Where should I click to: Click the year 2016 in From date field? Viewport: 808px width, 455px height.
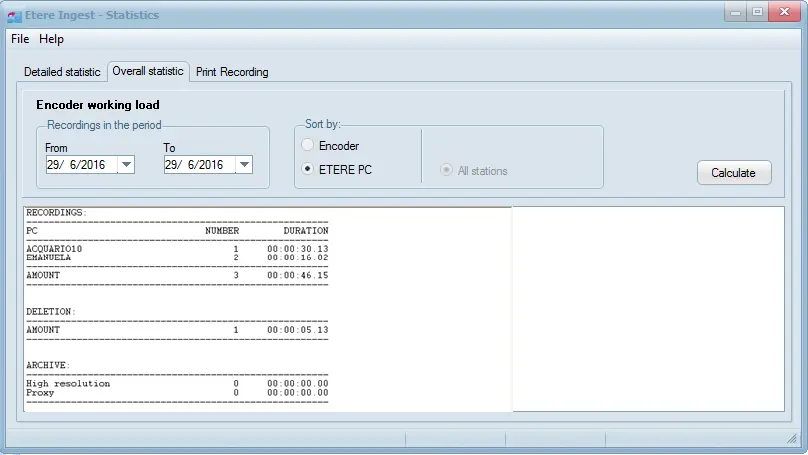click(92, 165)
